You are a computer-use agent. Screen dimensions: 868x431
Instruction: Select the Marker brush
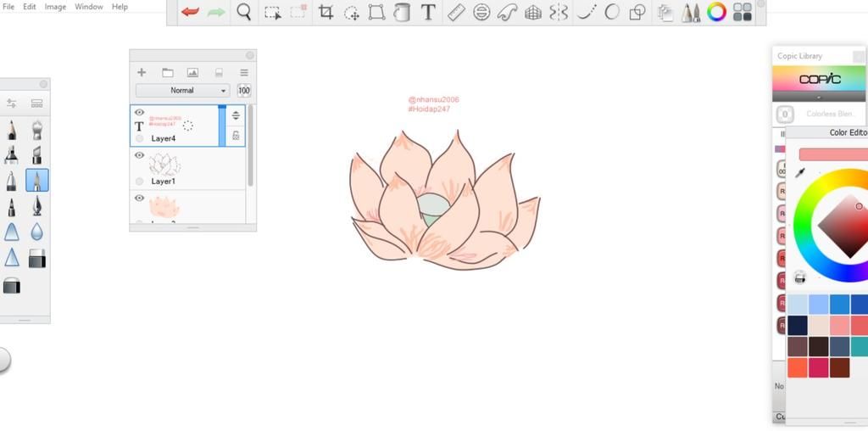(12, 154)
